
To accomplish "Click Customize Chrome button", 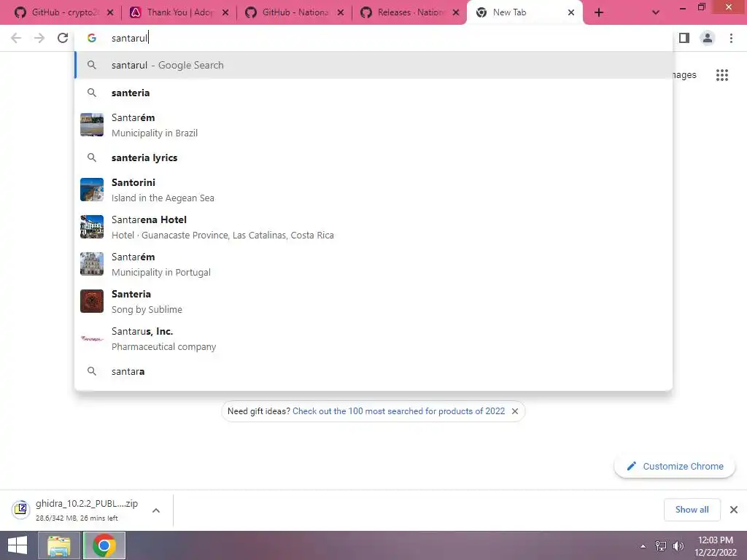I will click(x=675, y=466).
